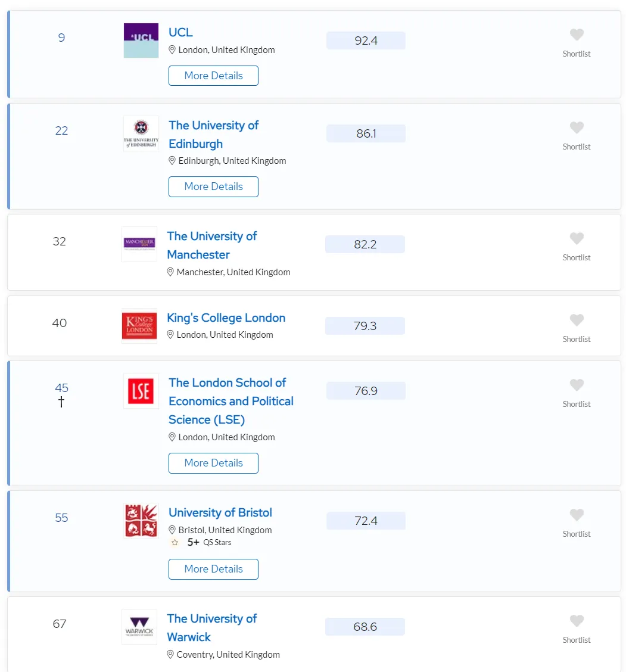Click the heart icon for University of Bristol
The width and height of the screenshot is (626, 672).
tap(577, 515)
